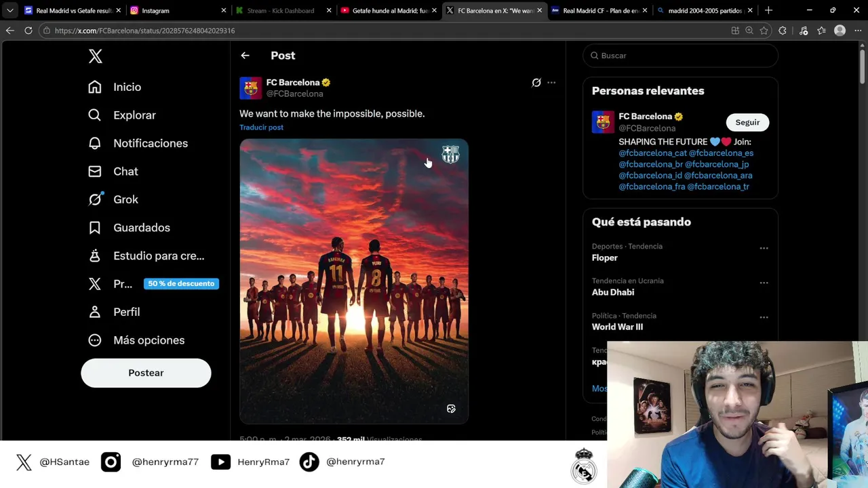Open browser three-dot settings menu
The width and height of the screenshot is (868, 488).
coord(857,30)
